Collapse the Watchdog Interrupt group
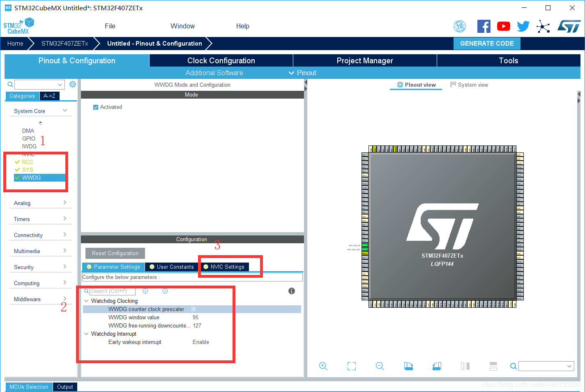 86,334
